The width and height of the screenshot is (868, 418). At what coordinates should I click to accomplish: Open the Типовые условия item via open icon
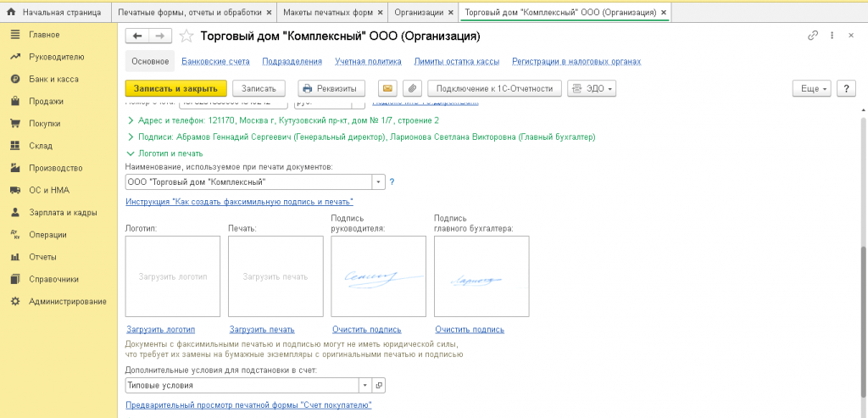pyautogui.click(x=379, y=385)
